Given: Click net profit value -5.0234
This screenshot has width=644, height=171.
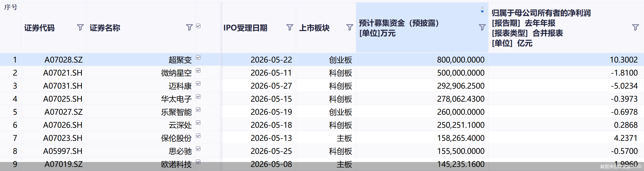Looking at the screenshot, I should [624, 86].
